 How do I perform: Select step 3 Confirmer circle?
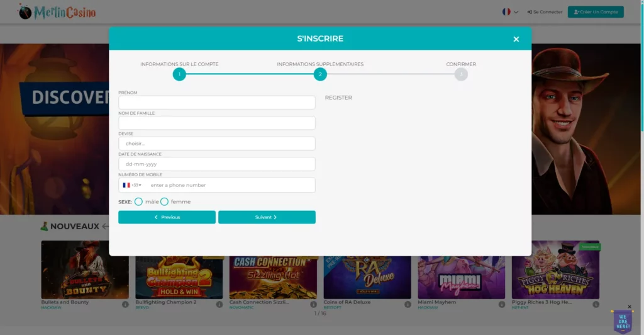pyautogui.click(x=461, y=74)
